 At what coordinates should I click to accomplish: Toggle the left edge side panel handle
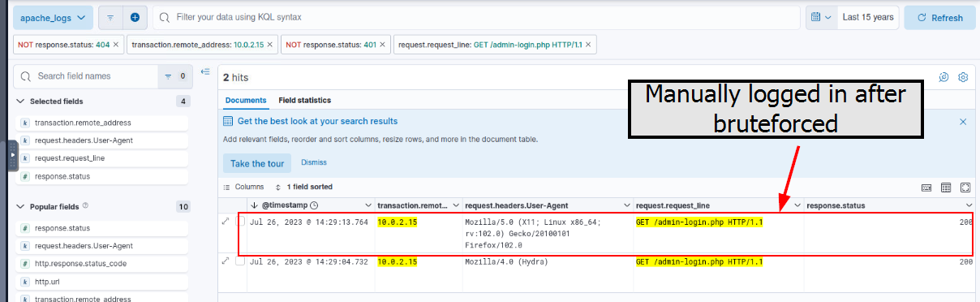[12, 156]
